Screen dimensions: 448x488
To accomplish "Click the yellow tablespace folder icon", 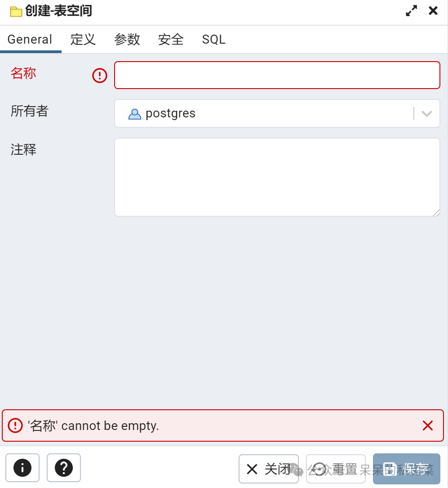I will (16, 12).
